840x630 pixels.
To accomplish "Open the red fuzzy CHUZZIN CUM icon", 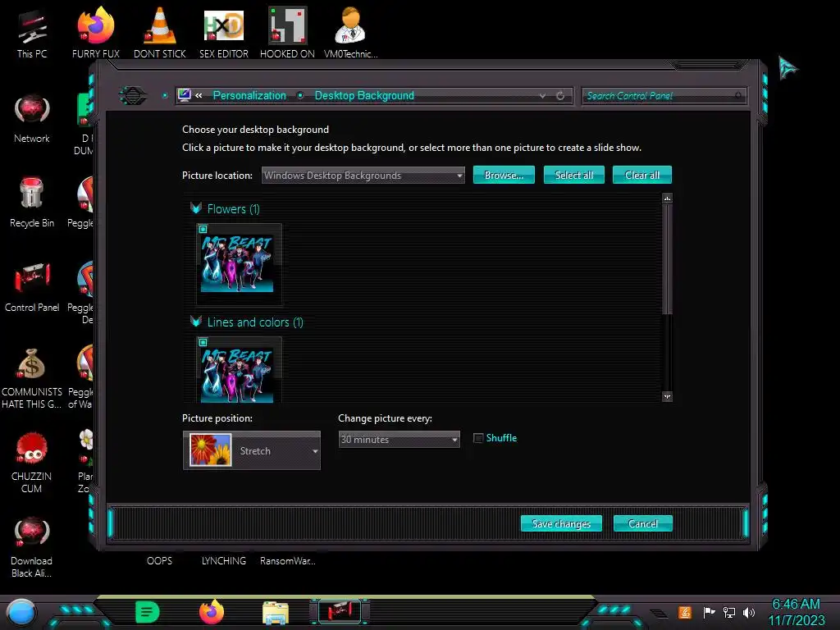I will [x=32, y=461].
